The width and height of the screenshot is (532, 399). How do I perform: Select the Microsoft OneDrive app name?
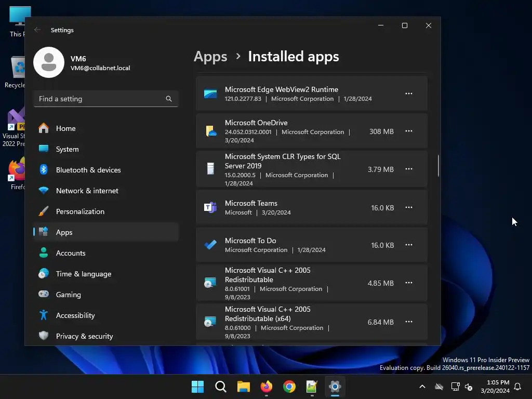click(256, 123)
